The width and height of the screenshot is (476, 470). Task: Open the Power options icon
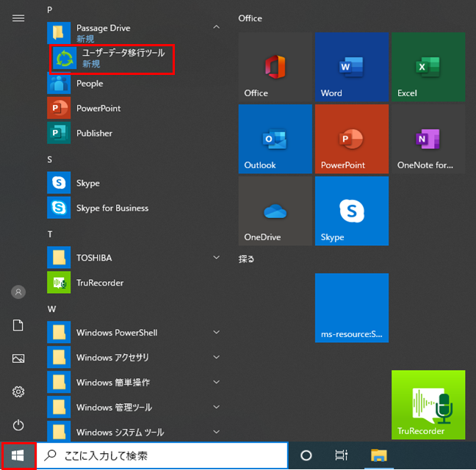tap(18, 425)
